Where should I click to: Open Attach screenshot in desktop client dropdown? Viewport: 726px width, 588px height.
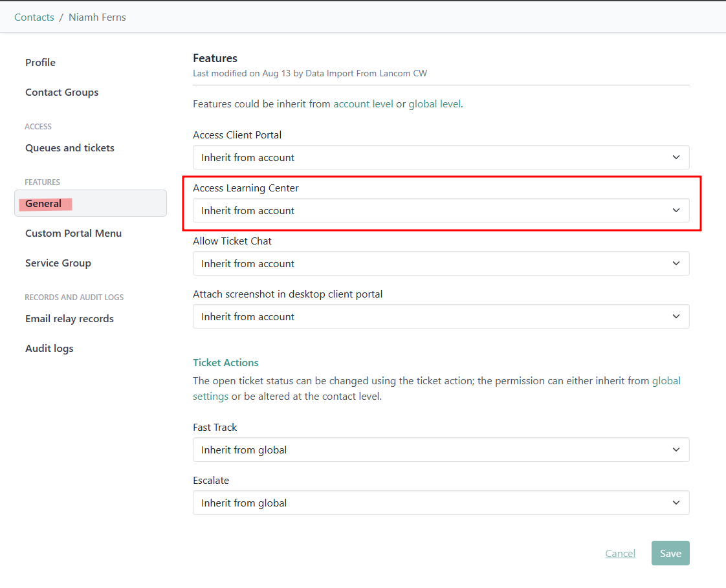pyautogui.click(x=441, y=317)
